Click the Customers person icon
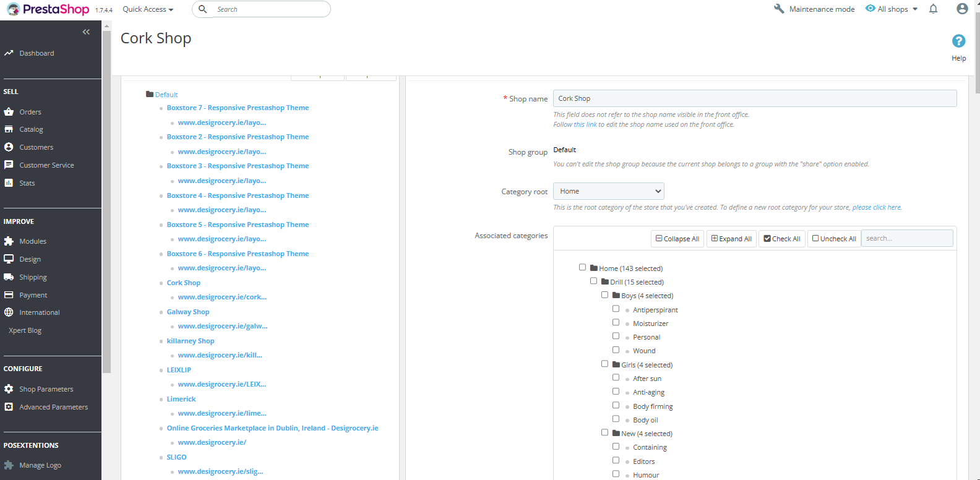This screenshot has height=480, width=980. tap(9, 147)
